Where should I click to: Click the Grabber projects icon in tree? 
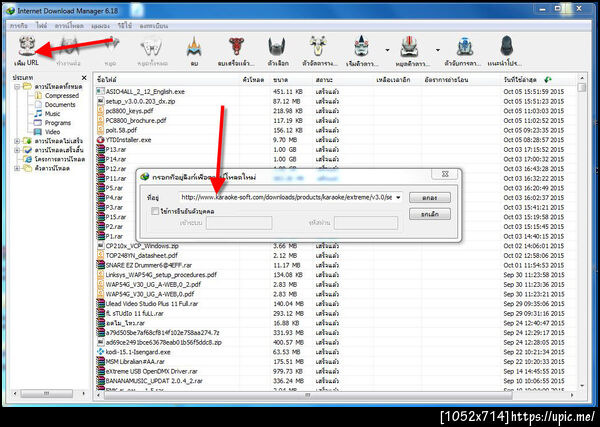click(x=28, y=159)
